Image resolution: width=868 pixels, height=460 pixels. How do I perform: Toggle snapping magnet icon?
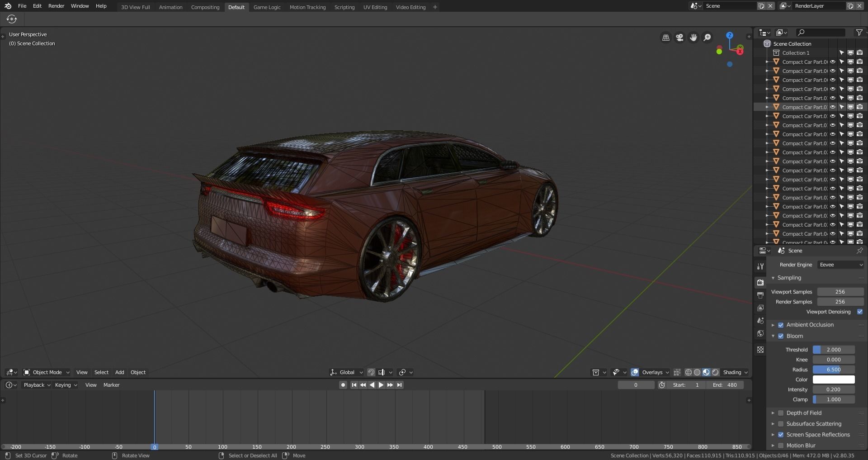(371, 372)
